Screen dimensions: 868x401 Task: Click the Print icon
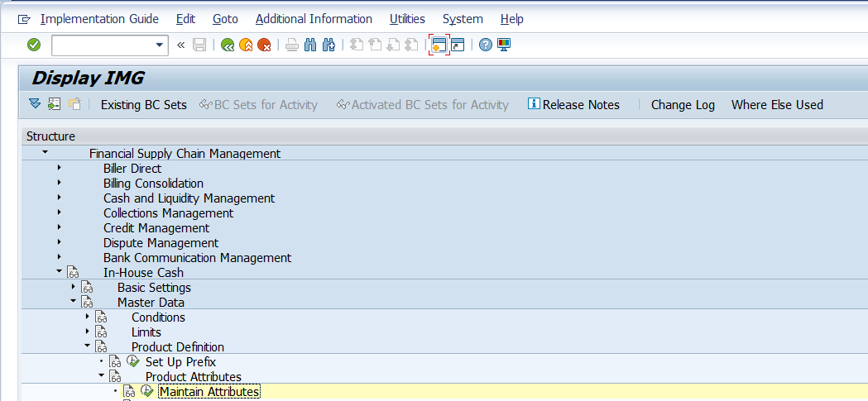292,45
